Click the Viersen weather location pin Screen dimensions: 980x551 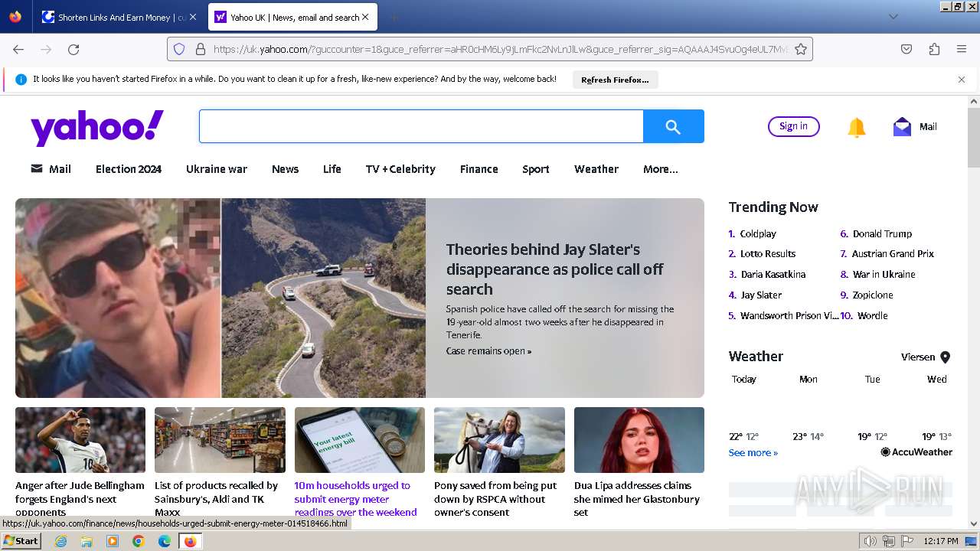(945, 357)
